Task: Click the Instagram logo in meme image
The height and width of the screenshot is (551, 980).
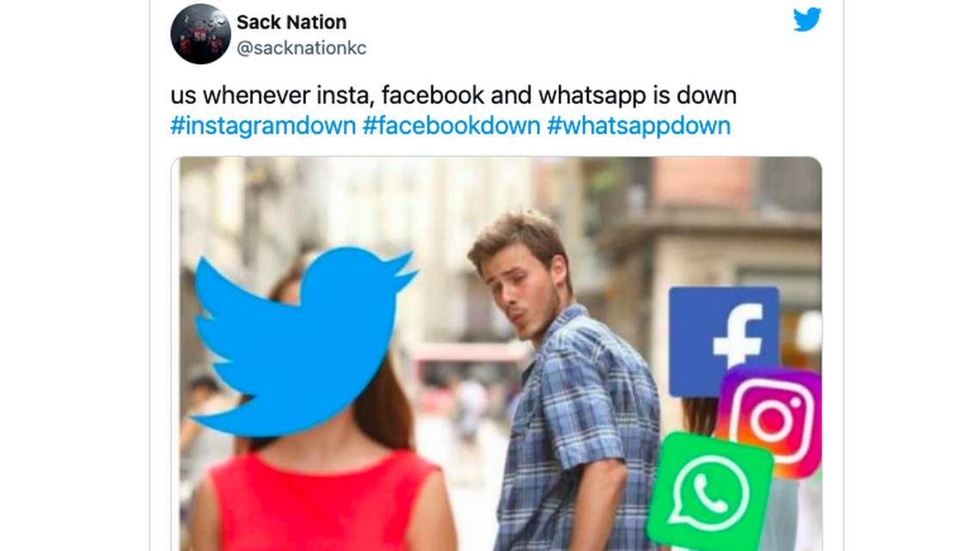Action: coord(772,419)
